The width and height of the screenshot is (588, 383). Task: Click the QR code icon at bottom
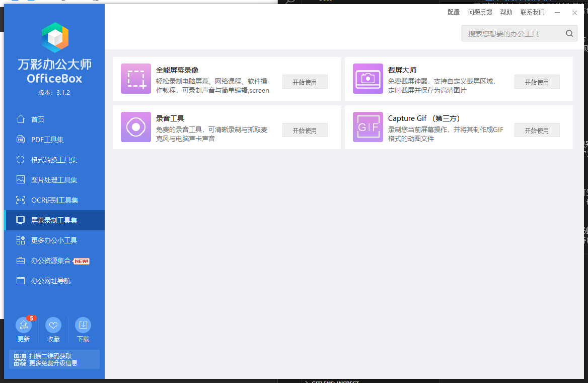pyautogui.click(x=20, y=359)
